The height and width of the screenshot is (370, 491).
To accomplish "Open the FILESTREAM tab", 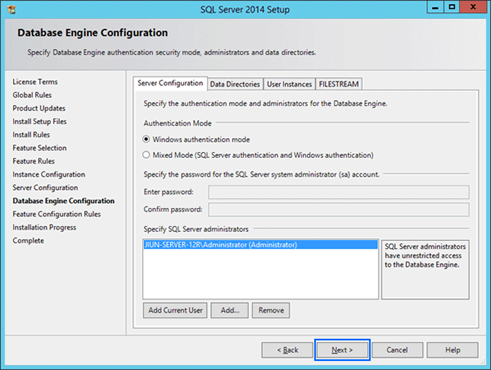I will tap(339, 84).
